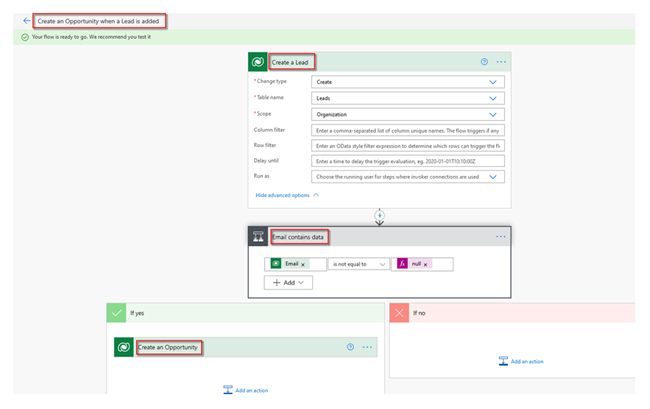
Task: Change the 'is not equal to' operator dropdown
Action: pos(358,264)
